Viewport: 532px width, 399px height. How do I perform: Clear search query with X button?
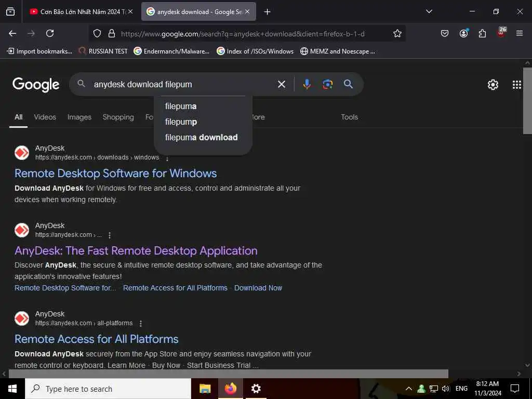[x=282, y=84]
